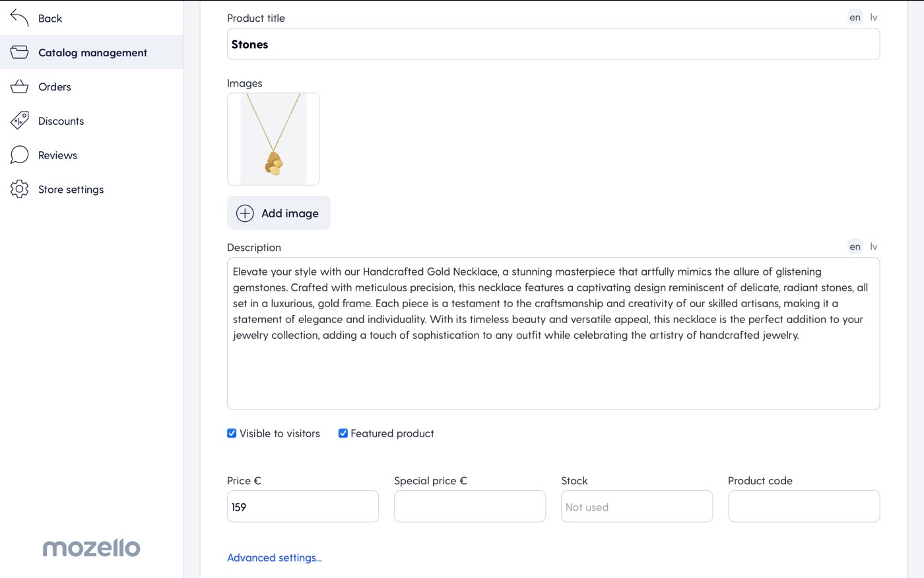The height and width of the screenshot is (578, 924).
Task: Click the necklace image thumbnail
Action: [273, 139]
